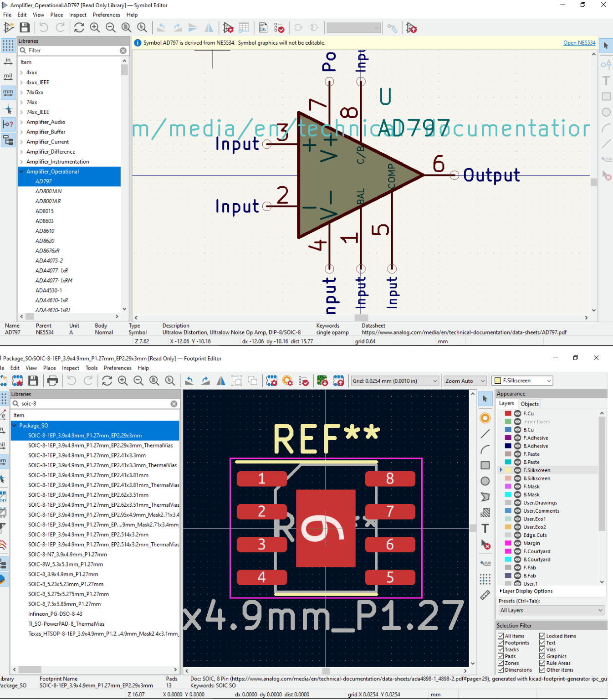
Task: Save the footprint in the Footprint Editor
Action: [33, 381]
